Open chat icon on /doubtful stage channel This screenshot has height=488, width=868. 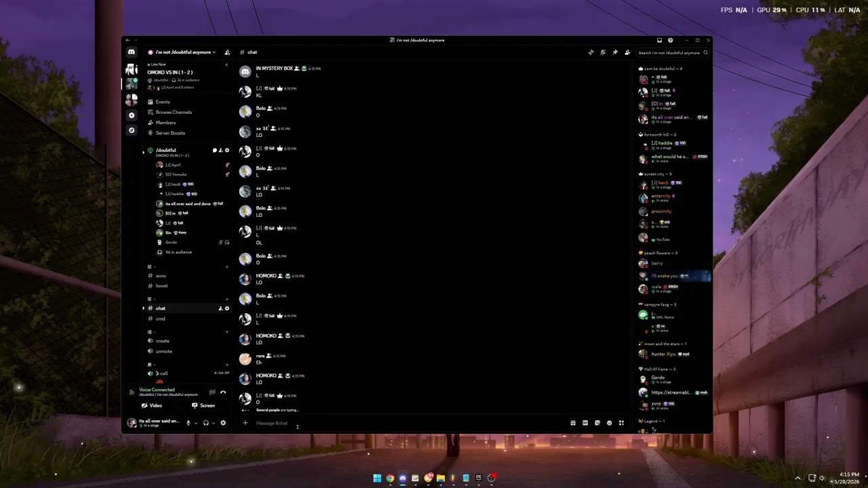coord(214,150)
